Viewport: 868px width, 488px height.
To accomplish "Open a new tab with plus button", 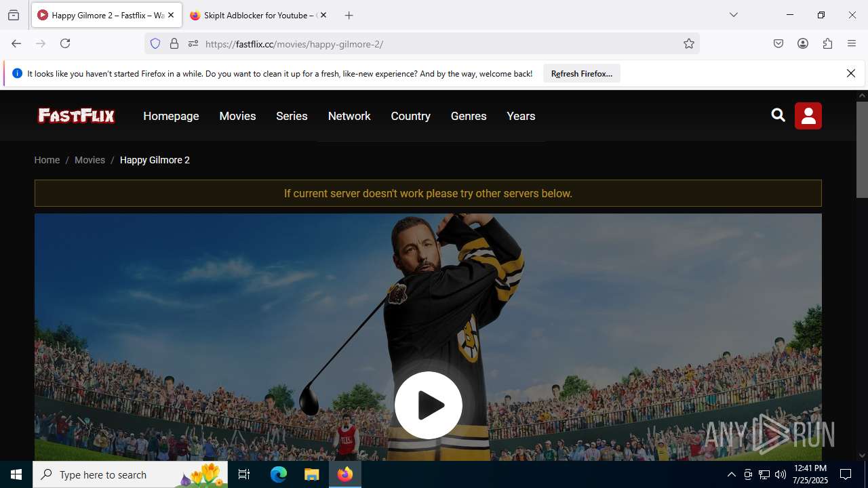I will [x=349, y=15].
